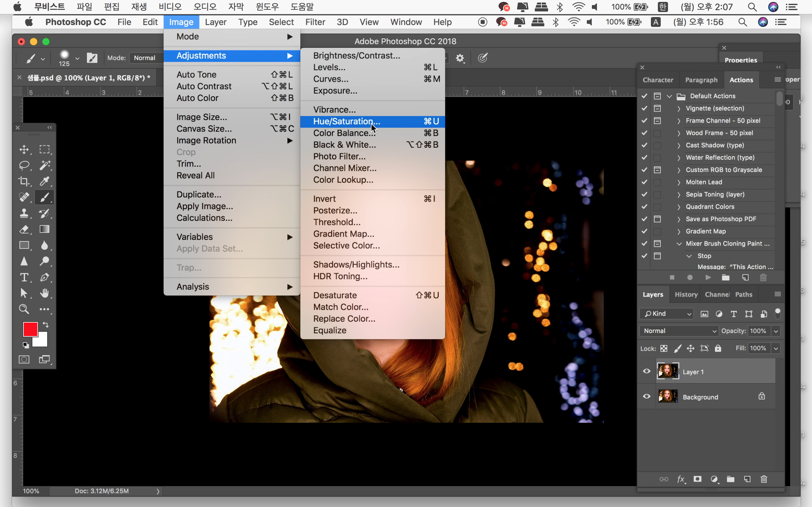Hide Layer 1 with the eye icon
This screenshot has width=812, height=507.
646,371
